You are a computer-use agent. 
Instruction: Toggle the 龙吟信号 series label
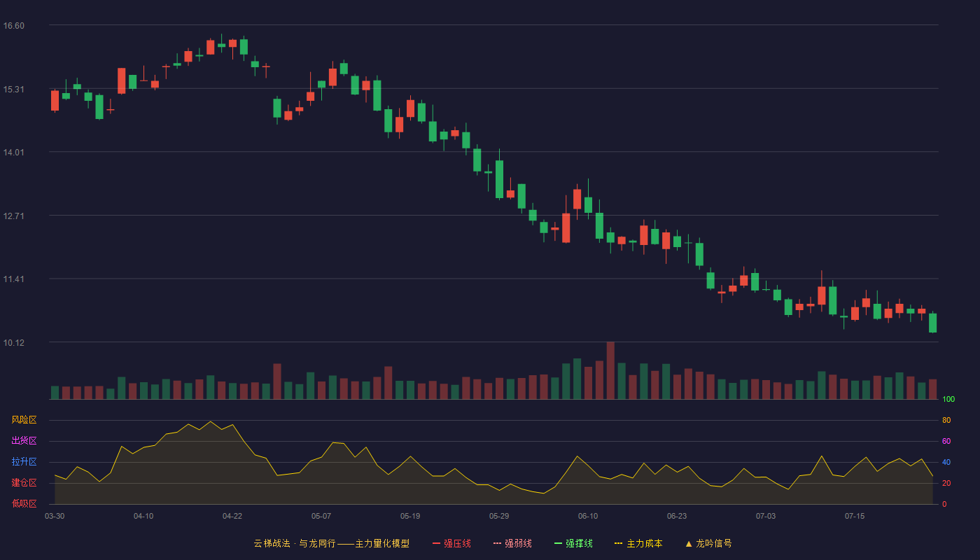click(714, 543)
